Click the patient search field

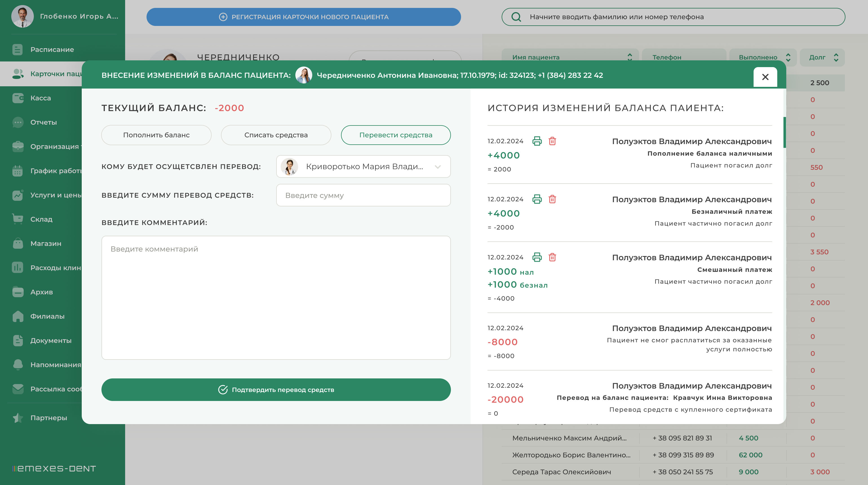tap(673, 17)
